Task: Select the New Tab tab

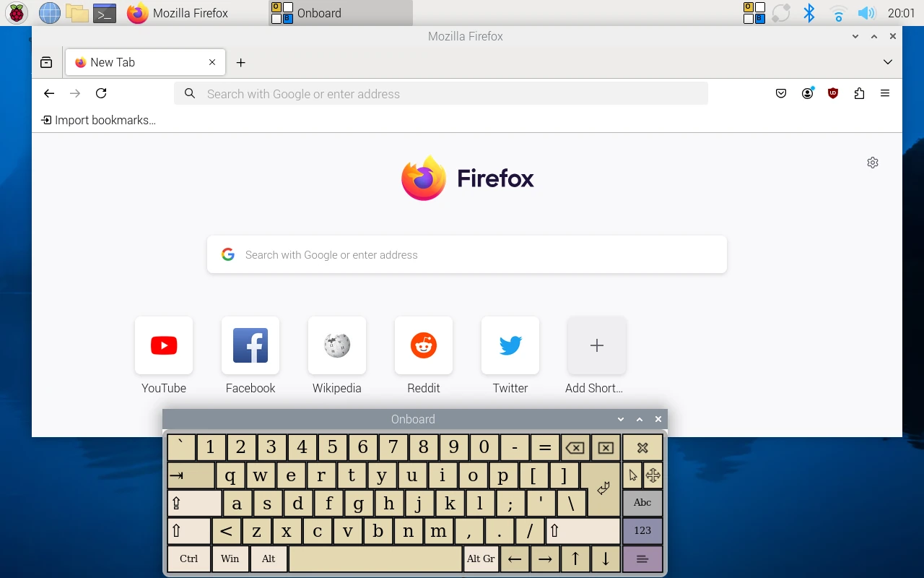Action: click(145, 62)
